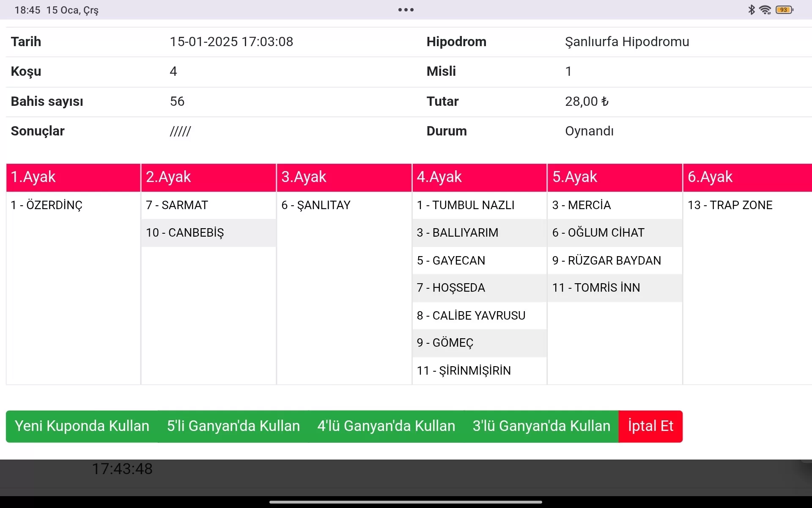Select the 4.Ayak column header
812x508 pixels.
tap(479, 177)
